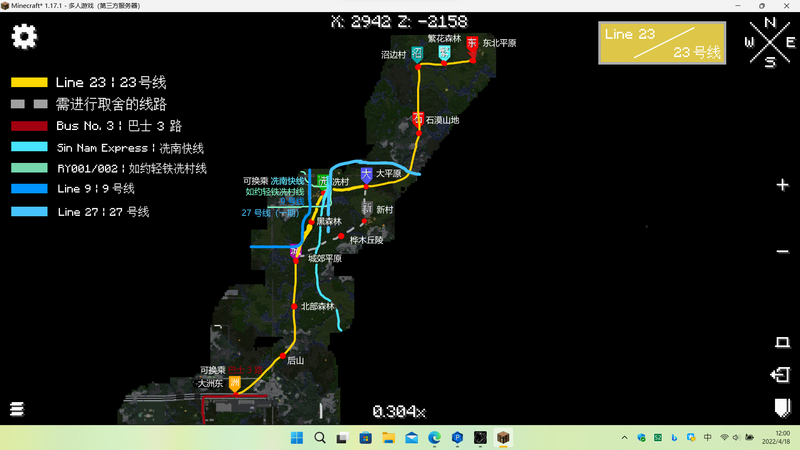This screenshot has width=800, height=450.
Task: Click the waypoint banner icon
Action: (781, 408)
